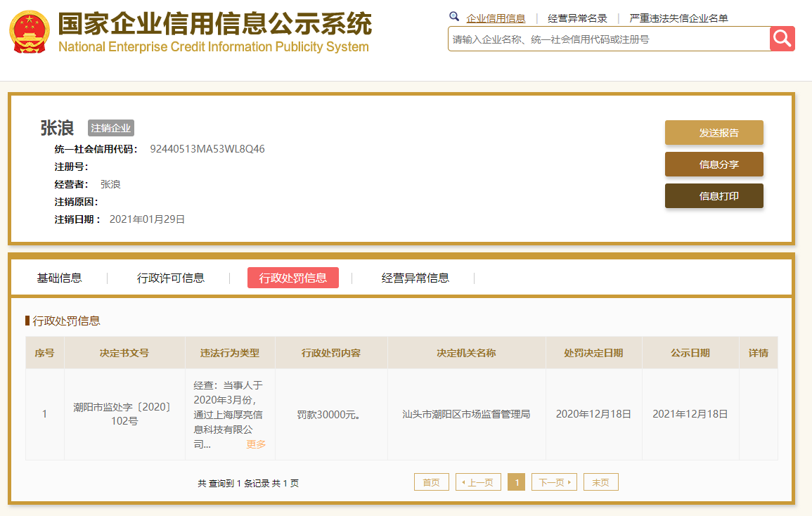Screen dimensions: 812x516
Task: Open the 行政处罚信息 tab
Action: point(293,278)
